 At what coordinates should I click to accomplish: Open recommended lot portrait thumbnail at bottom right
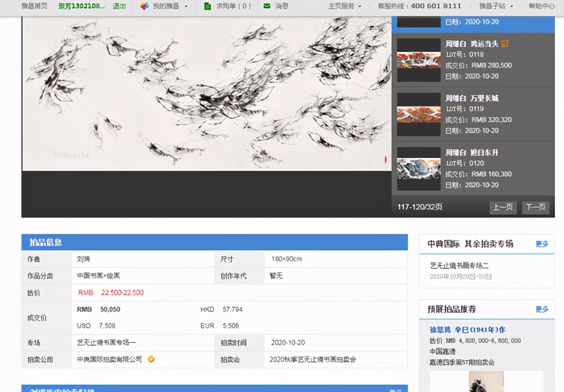pos(486,382)
